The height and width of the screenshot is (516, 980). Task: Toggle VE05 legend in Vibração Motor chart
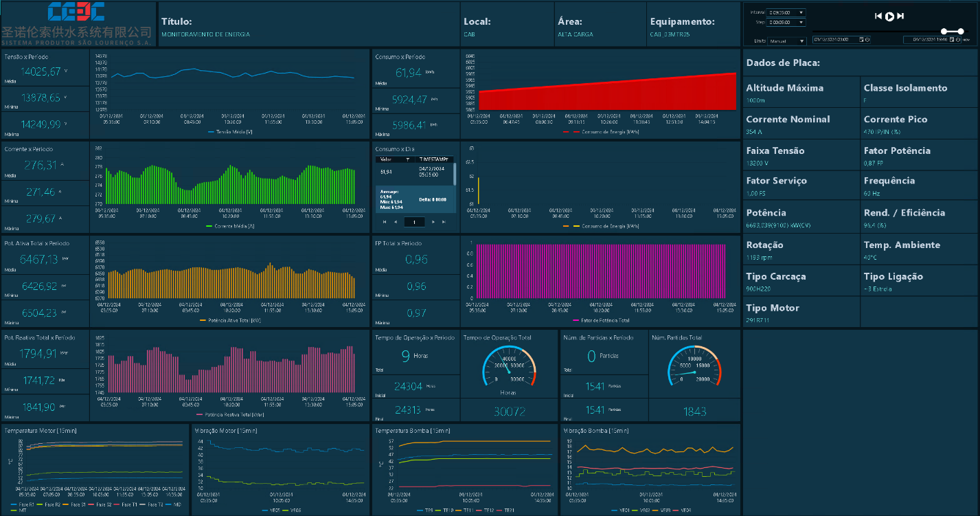pyautogui.click(x=270, y=510)
